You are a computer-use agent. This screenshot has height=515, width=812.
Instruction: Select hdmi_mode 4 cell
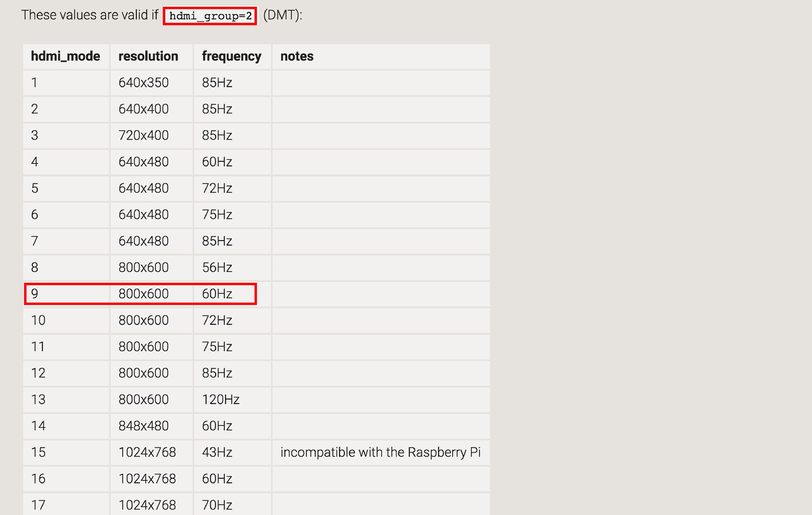click(34, 162)
